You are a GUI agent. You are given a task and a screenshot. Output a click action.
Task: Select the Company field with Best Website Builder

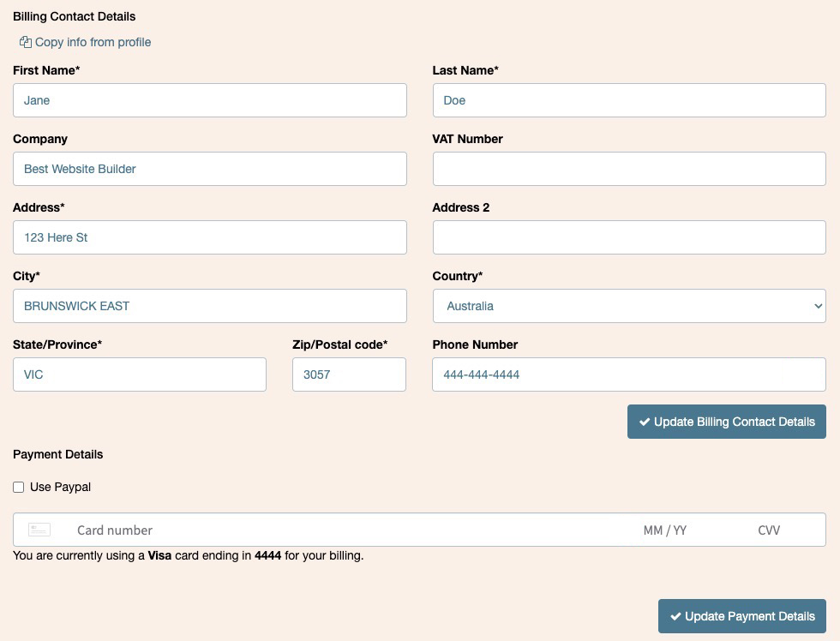click(x=210, y=169)
